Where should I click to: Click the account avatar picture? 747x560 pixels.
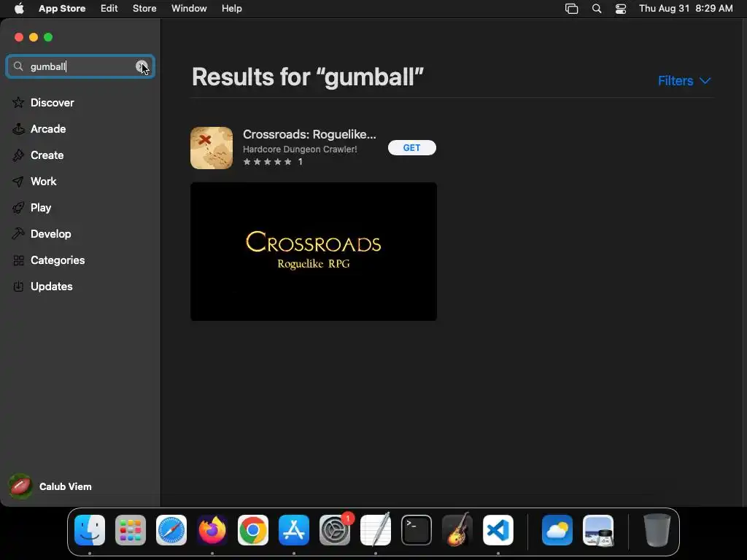pos(20,486)
